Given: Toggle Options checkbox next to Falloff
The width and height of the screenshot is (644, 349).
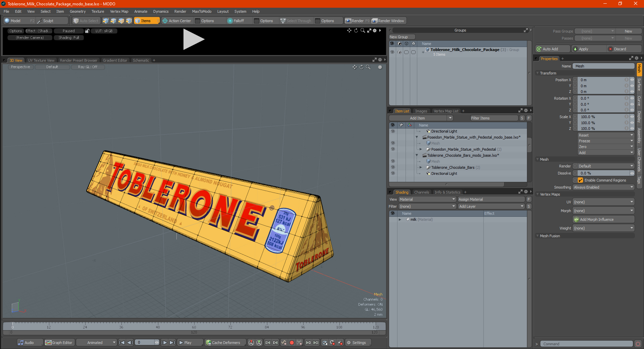Looking at the screenshot, I should (257, 21).
